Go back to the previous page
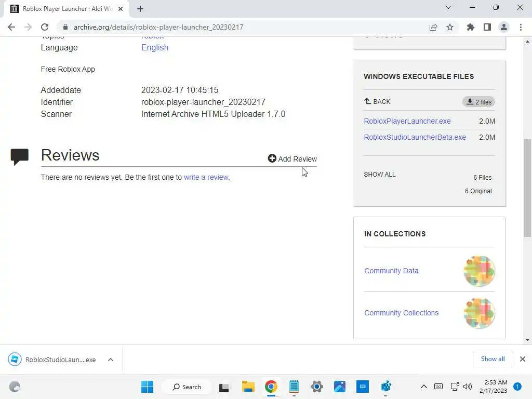The image size is (532, 399). 11,27
